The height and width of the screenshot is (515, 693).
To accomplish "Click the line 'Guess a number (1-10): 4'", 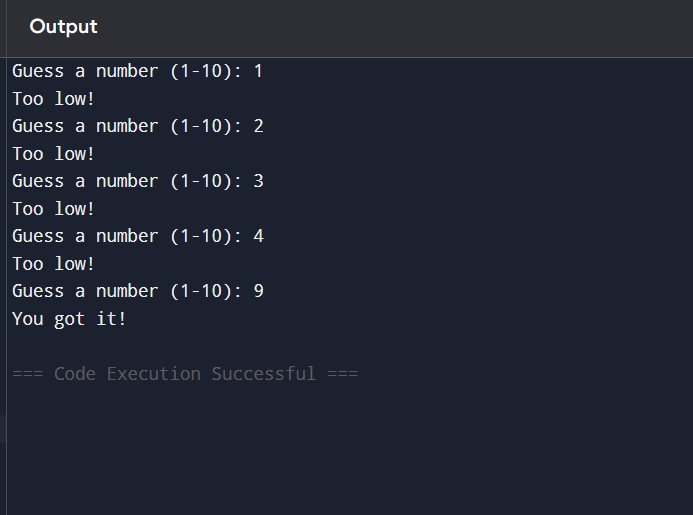I will click(138, 236).
